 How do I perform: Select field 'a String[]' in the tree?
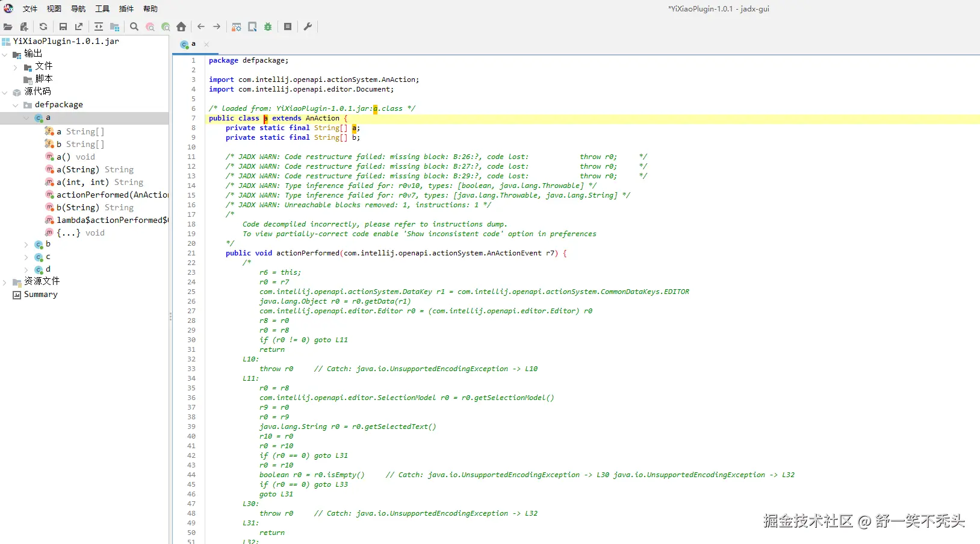point(81,131)
